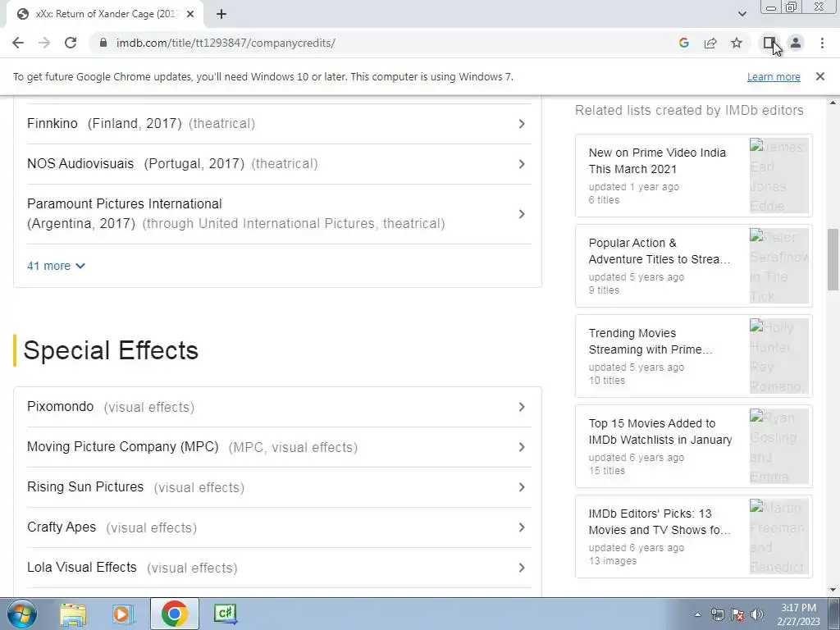Click the Special Effects section heading
This screenshot has width=840, height=630.
111,350
